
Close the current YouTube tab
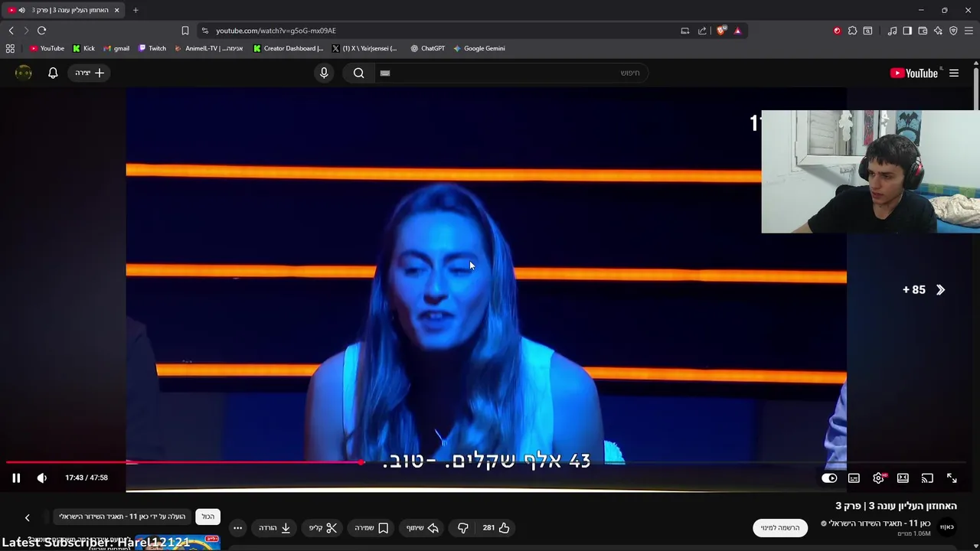click(116, 10)
